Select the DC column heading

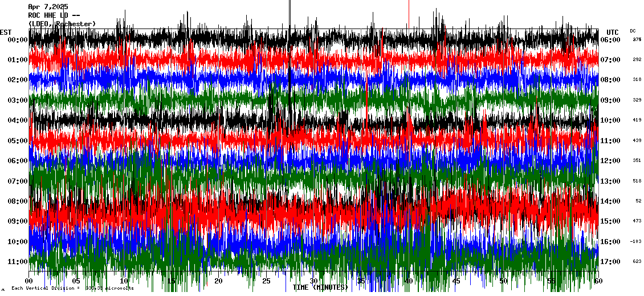tap(633, 31)
